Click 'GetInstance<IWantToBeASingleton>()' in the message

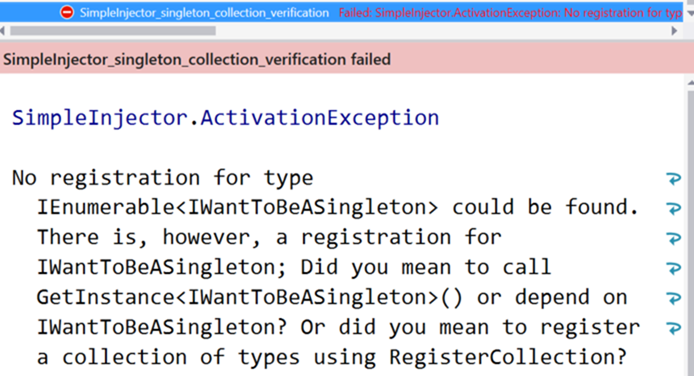click(x=250, y=298)
